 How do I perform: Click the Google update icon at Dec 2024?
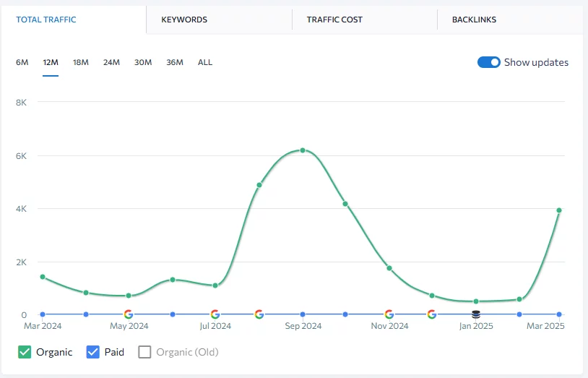(x=432, y=314)
